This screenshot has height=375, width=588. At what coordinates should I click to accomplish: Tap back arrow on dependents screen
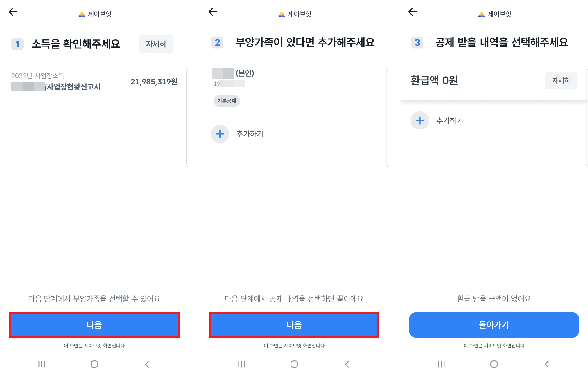point(213,12)
